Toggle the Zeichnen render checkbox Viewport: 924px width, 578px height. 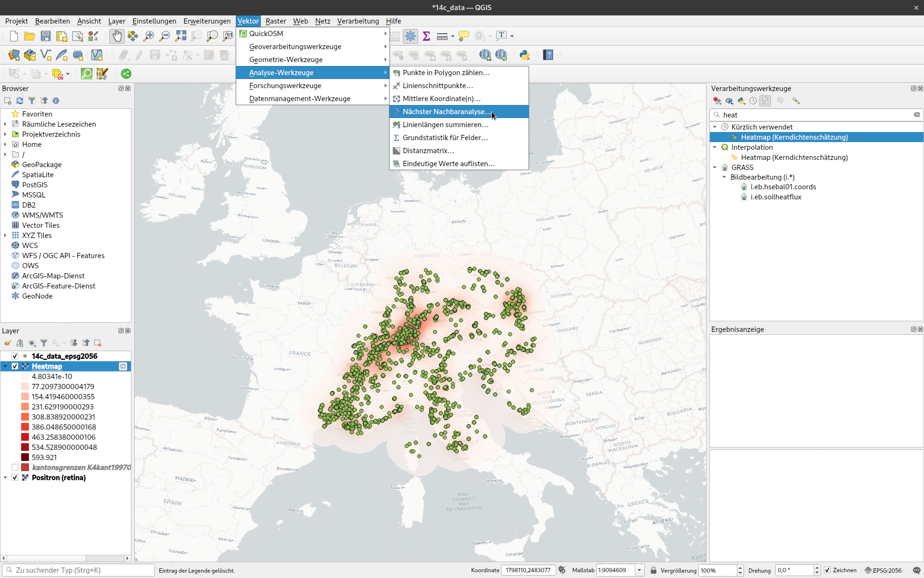[827, 570]
